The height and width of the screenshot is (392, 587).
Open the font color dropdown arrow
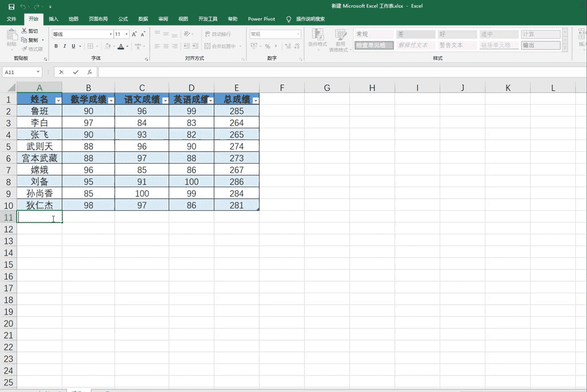point(127,46)
